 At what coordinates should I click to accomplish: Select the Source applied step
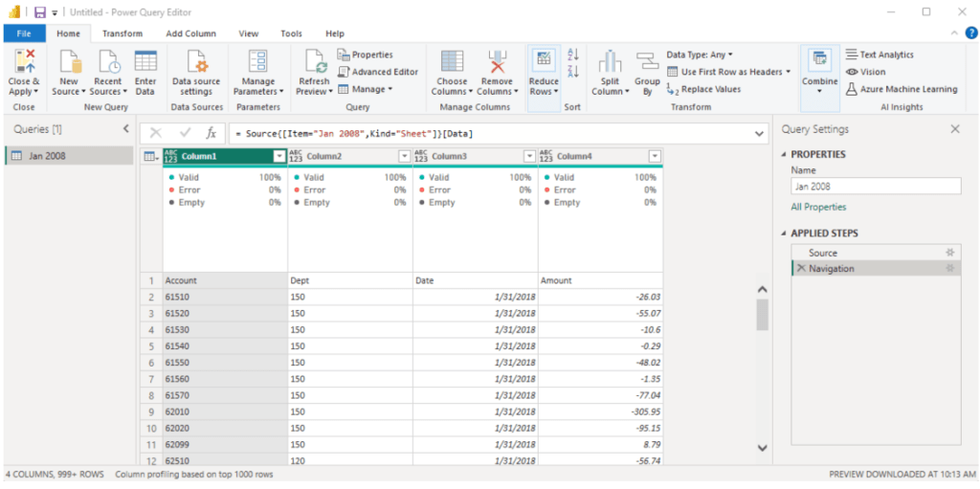tap(823, 253)
